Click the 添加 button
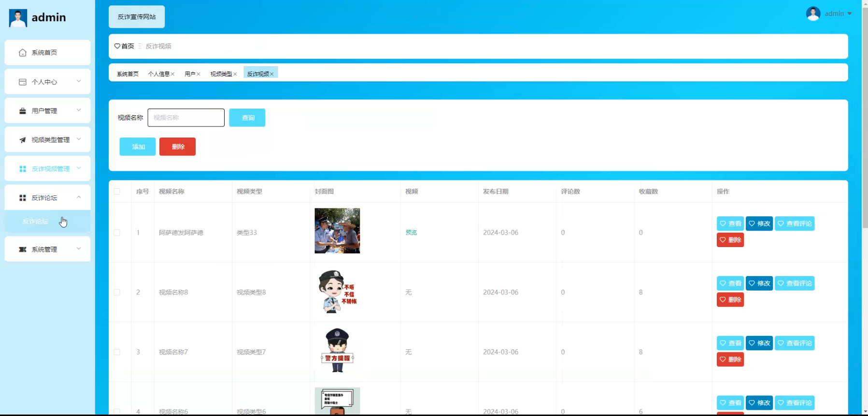This screenshot has width=868, height=416. [138, 147]
